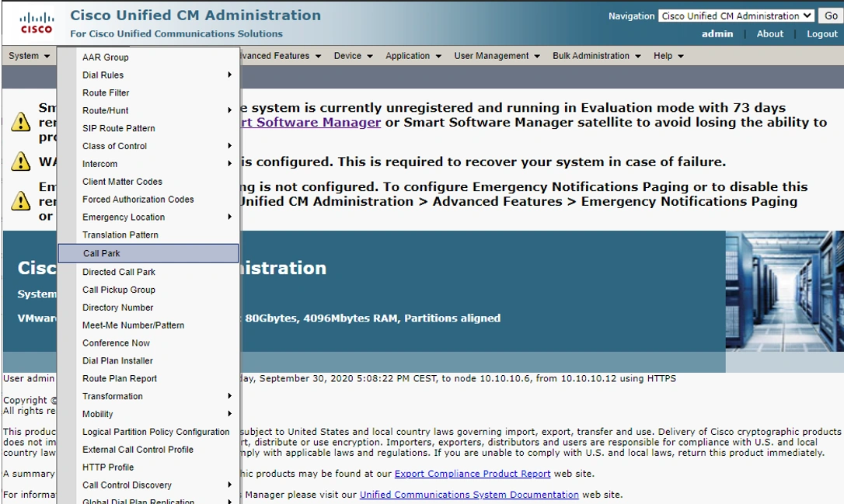
Task: Open the Advanced Features menu
Action: (280, 55)
